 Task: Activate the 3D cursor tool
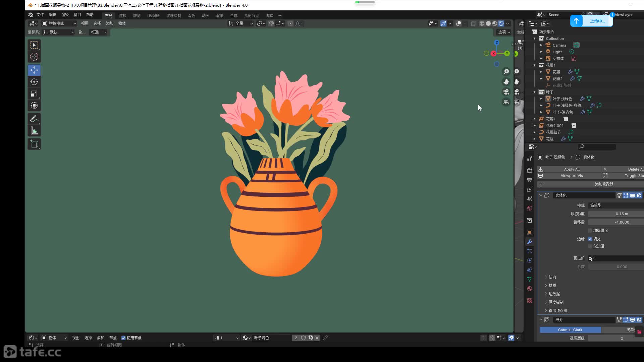coord(34,57)
